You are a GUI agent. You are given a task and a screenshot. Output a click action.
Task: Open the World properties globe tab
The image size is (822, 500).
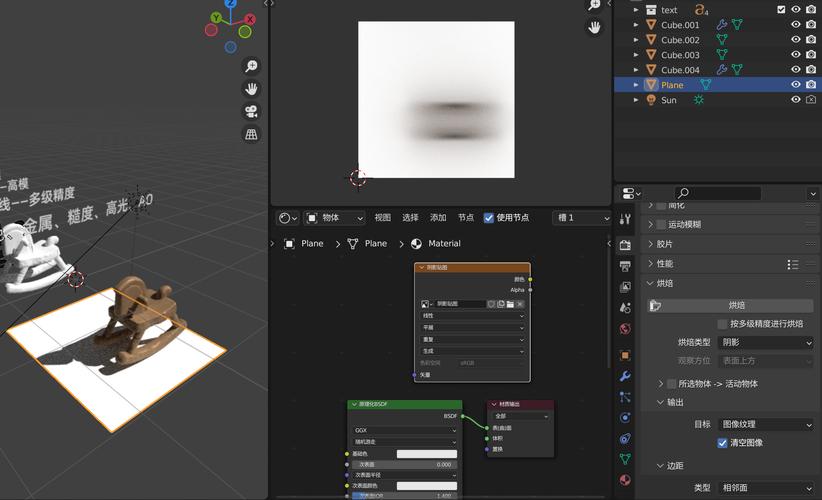tap(625, 329)
